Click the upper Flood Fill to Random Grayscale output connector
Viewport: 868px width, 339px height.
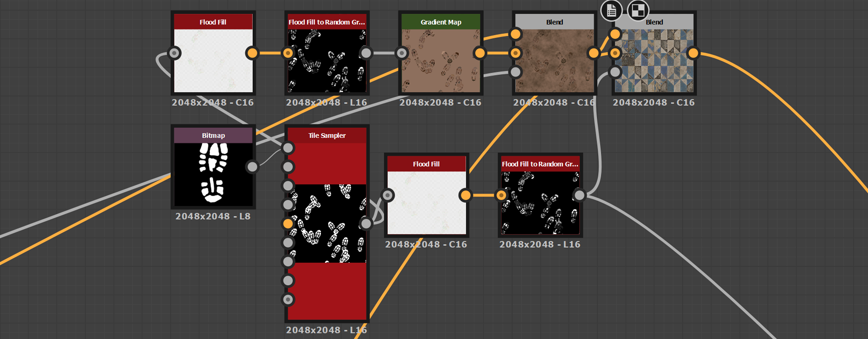pos(366,53)
